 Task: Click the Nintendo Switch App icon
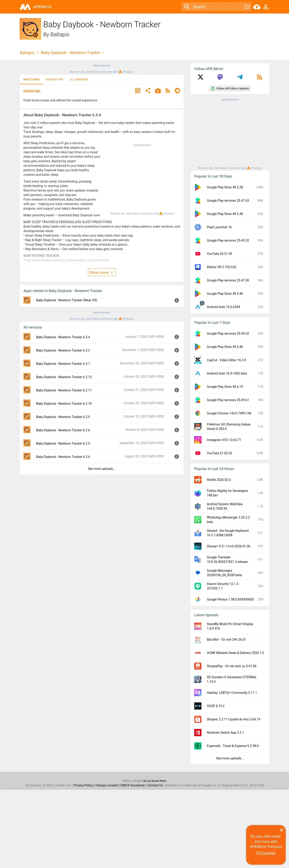(x=198, y=733)
